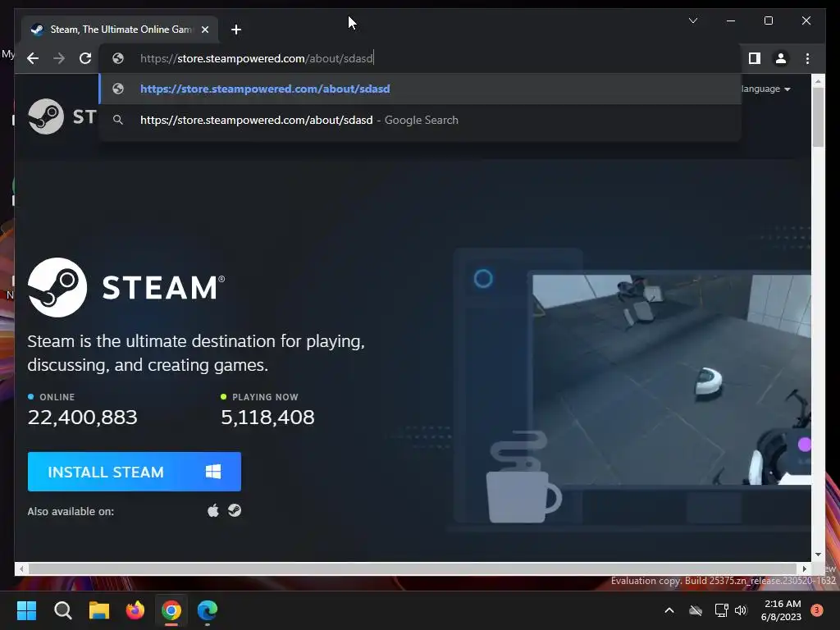Maximize the Chrome window
This screenshot has width=840, height=630.
[768, 21]
